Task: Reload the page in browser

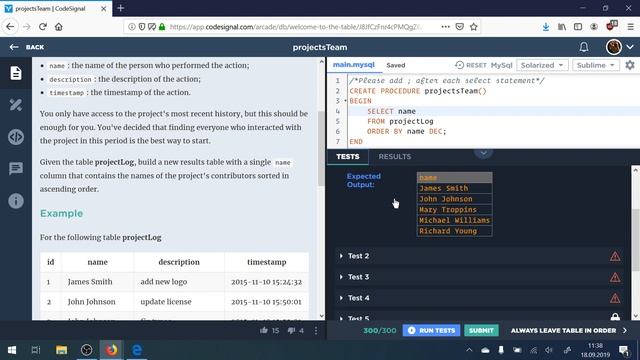Action: coord(42,27)
